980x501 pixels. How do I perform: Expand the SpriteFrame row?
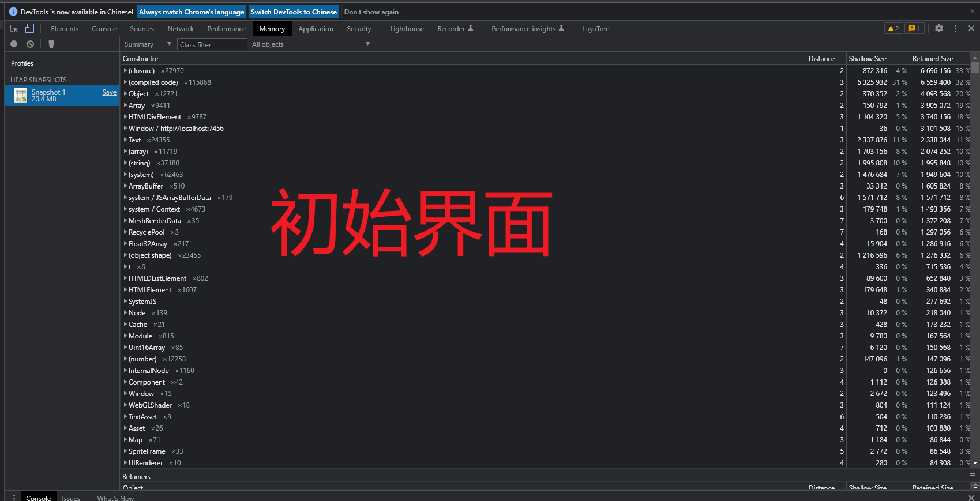pyautogui.click(x=125, y=451)
